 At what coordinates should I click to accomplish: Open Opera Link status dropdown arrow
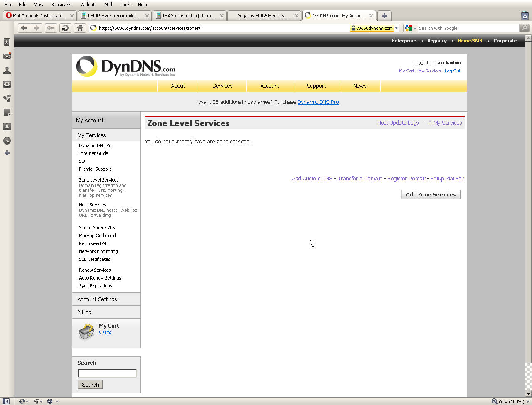[27, 402]
